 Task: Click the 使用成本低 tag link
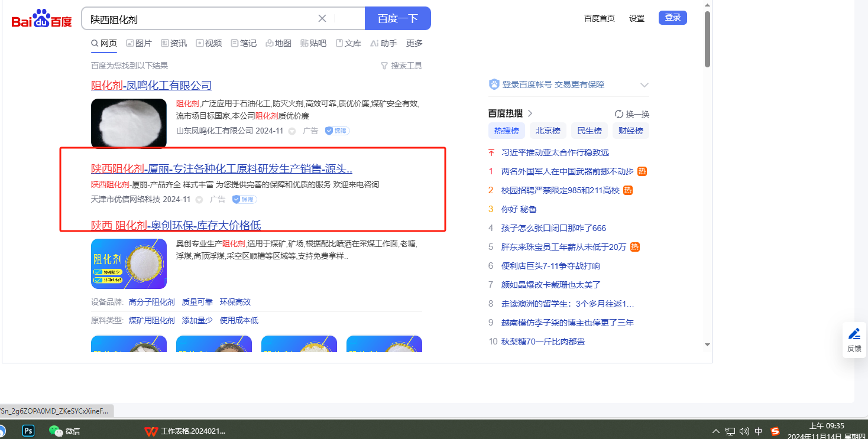(x=239, y=320)
